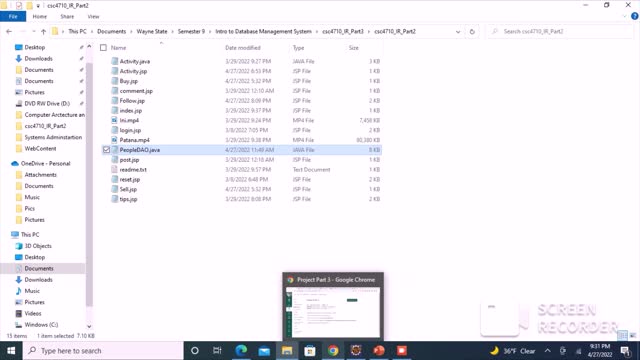The image size is (640, 360).
Task: Select the Ini.mp4 video file icon
Action: [115, 120]
